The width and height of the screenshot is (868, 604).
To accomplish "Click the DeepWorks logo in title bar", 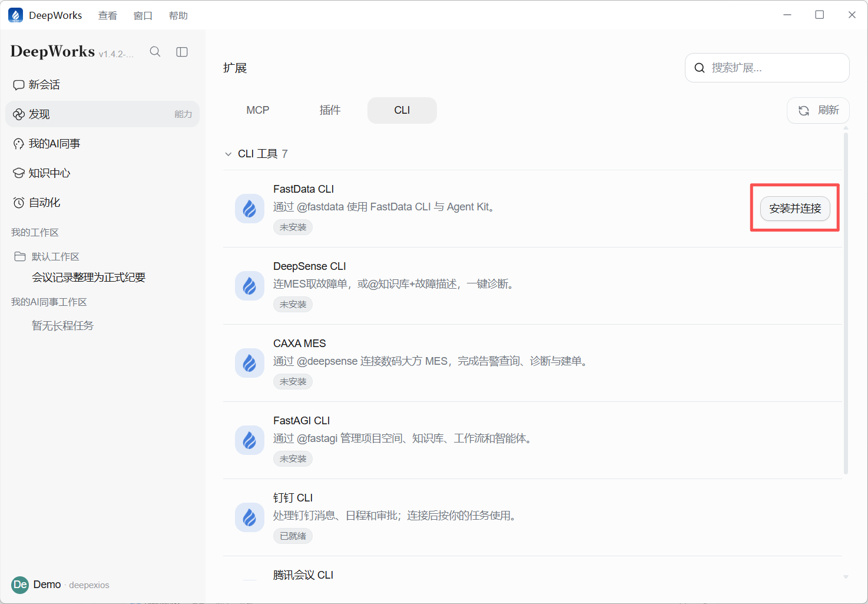I will click(x=15, y=15).
